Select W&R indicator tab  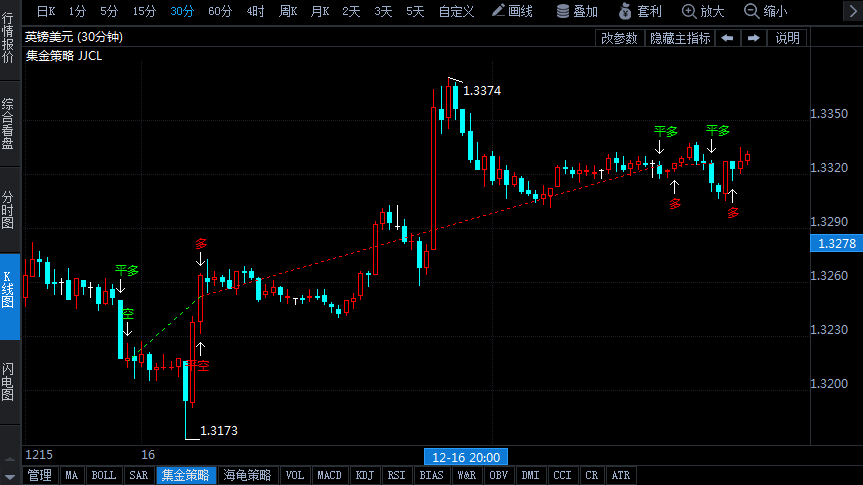[x=467, y=475]
